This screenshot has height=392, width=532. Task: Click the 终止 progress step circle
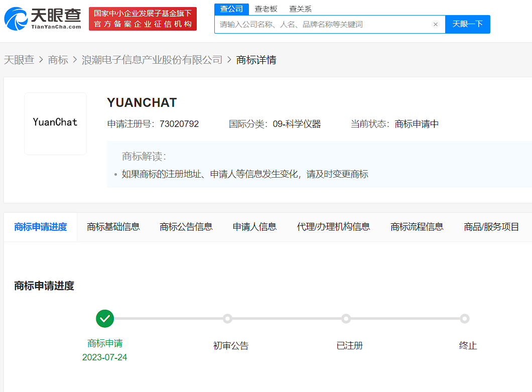465,319
